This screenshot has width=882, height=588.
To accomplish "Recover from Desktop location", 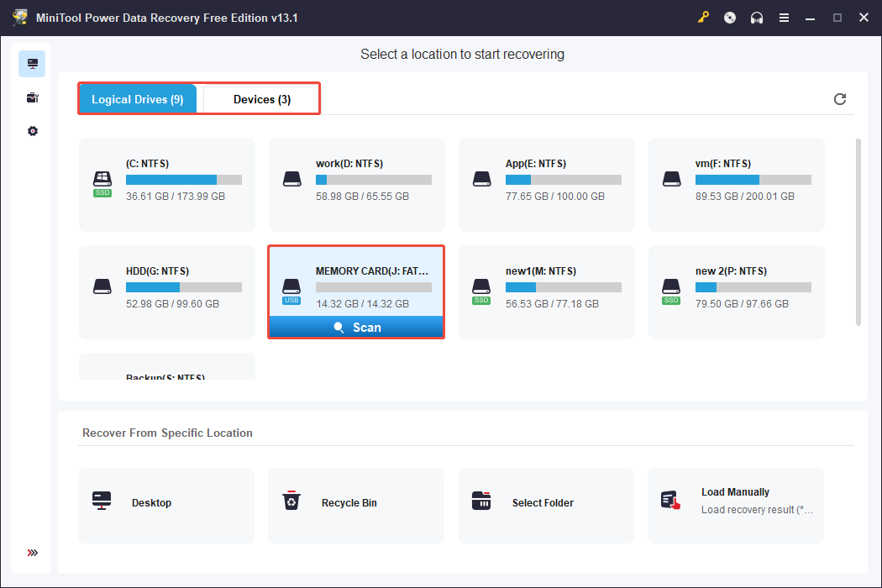I will pos(166,506).
